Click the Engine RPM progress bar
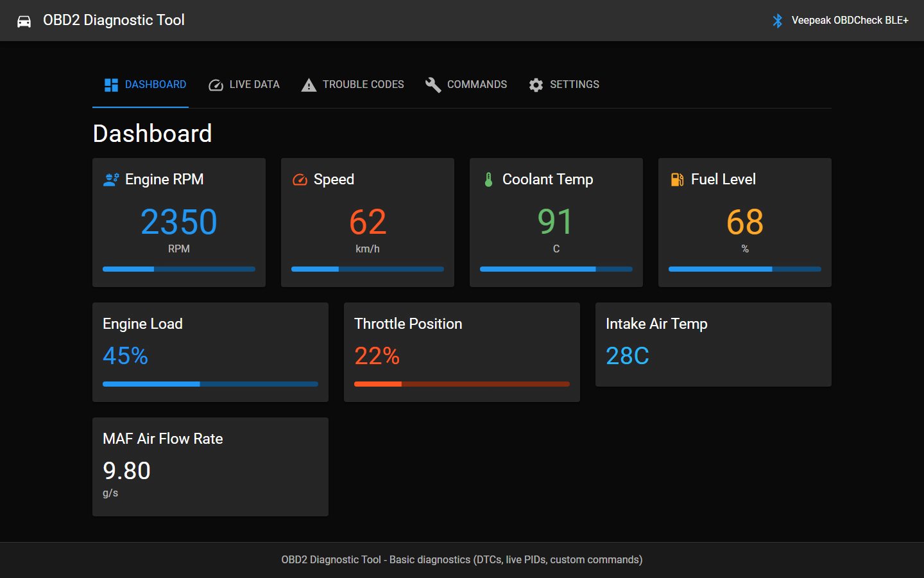Image resolution: width=924 pixels, height=578 pixels. click(x=179, y=269)
